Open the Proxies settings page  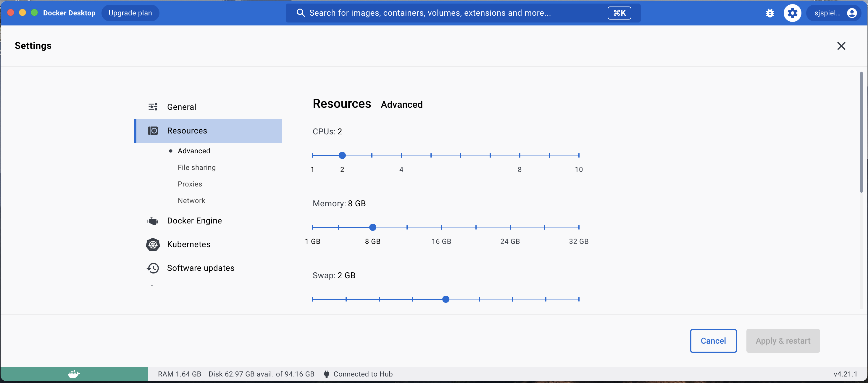(190, 184)
